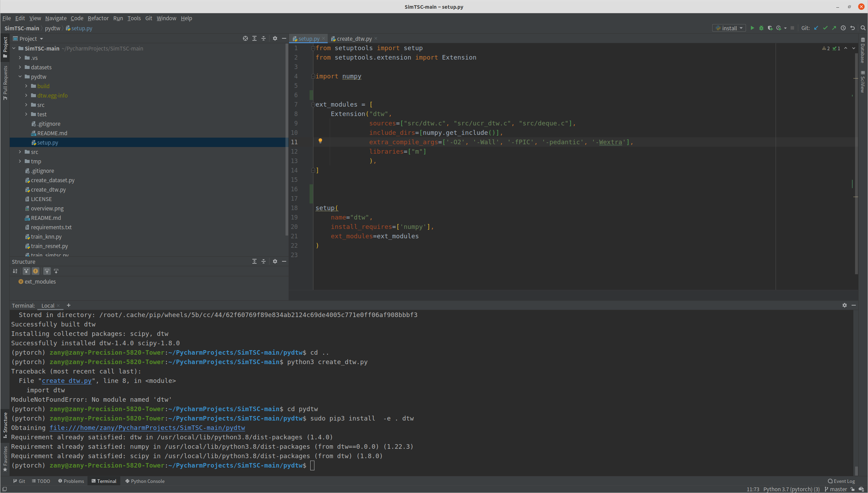868x493 pixels.
Task: Expand the datasets folder
Action: click(x=20, y=67)
